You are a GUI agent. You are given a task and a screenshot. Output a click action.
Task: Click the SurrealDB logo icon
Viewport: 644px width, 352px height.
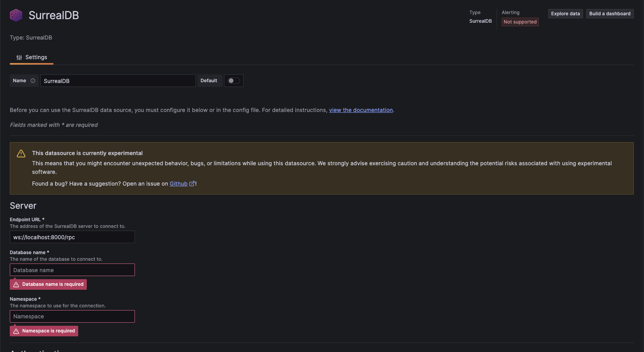tap(16, 15)
